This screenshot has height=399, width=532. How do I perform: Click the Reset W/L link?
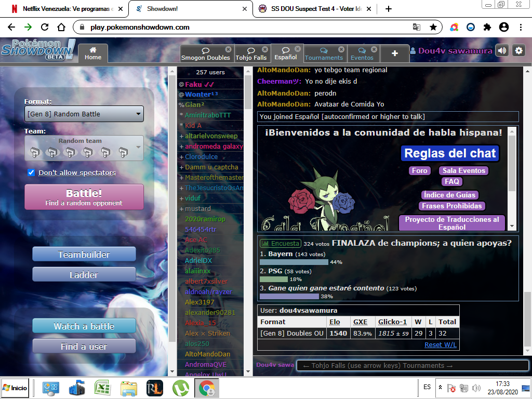pyautogui.click(x=441, y=345)
